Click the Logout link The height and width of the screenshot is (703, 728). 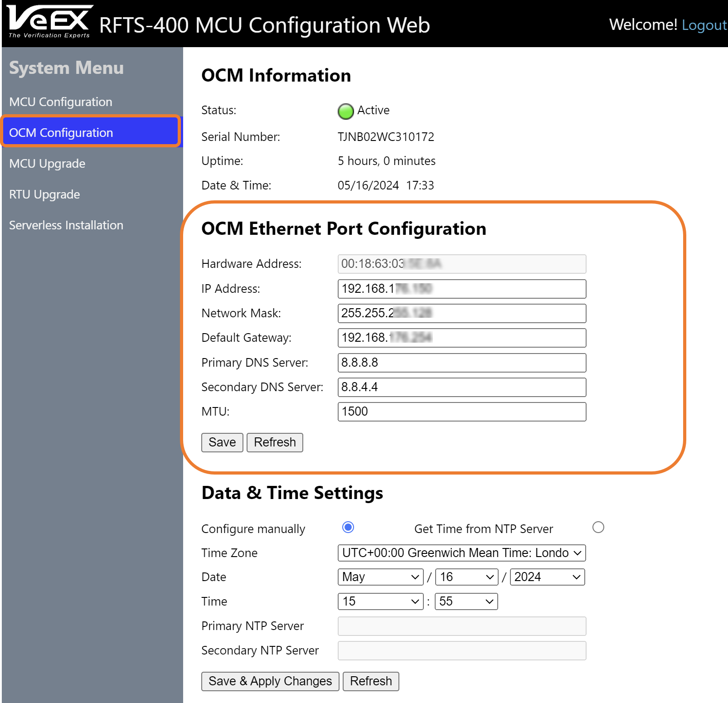click(x=704, y=25)
